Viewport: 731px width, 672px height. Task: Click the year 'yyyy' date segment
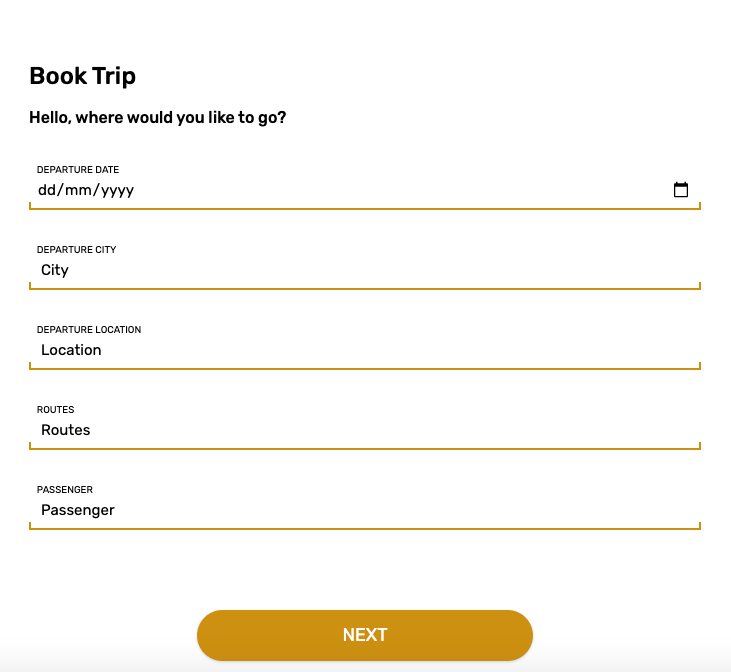(117, 190)
